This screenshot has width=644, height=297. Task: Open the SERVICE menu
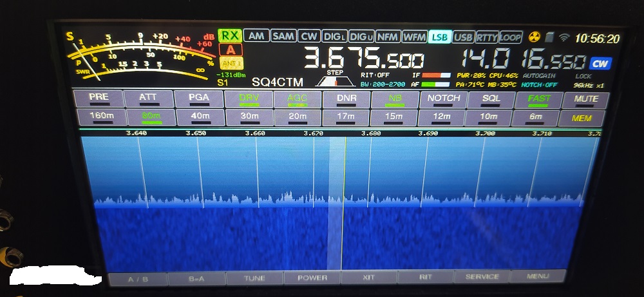pos(481,277)
